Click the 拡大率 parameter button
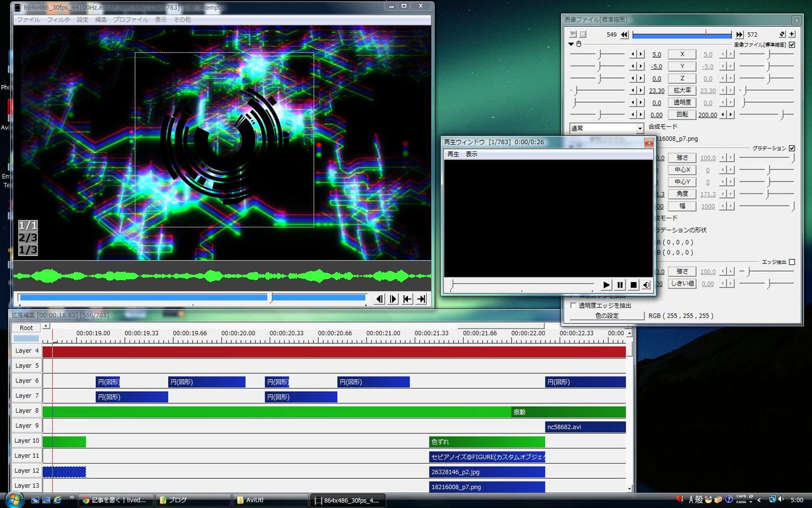 tap(682, 91)
